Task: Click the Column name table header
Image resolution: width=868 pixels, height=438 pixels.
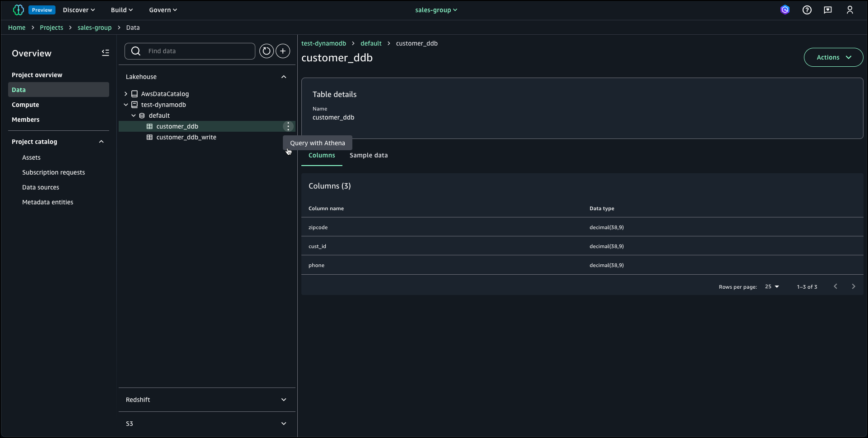Action: 326,208
